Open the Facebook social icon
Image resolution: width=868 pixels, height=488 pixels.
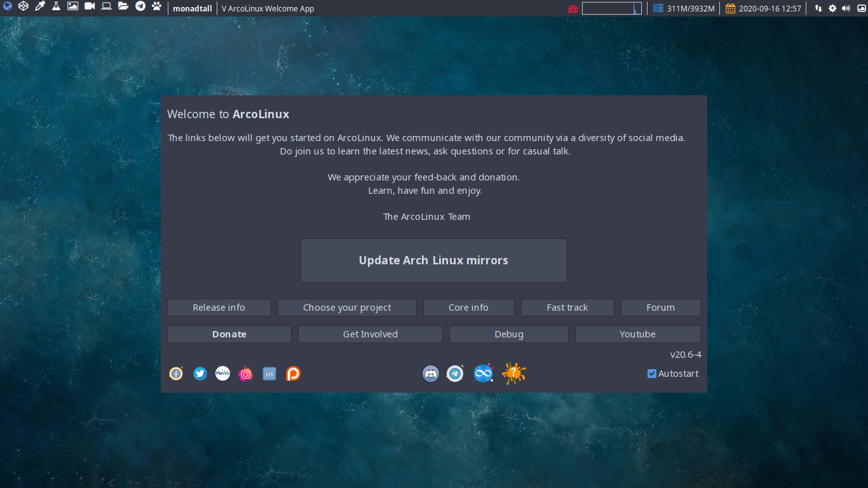coord(176,374)
